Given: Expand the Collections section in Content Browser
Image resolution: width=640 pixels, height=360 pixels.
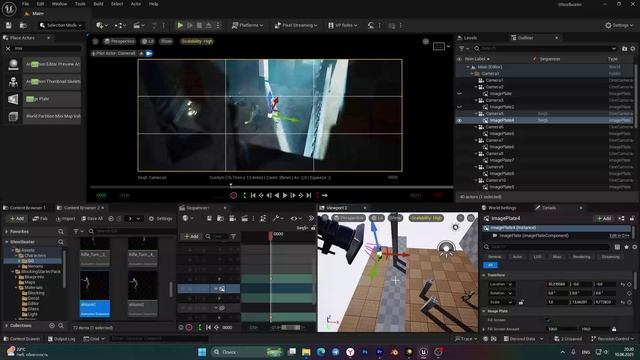Looking at the screenshot, I should [x=7, y=326].
